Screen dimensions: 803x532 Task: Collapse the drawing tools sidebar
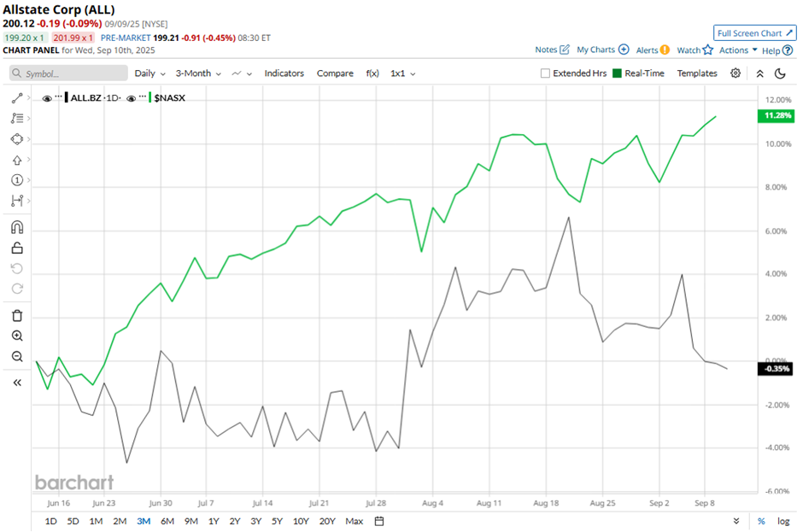click(17, 383)
